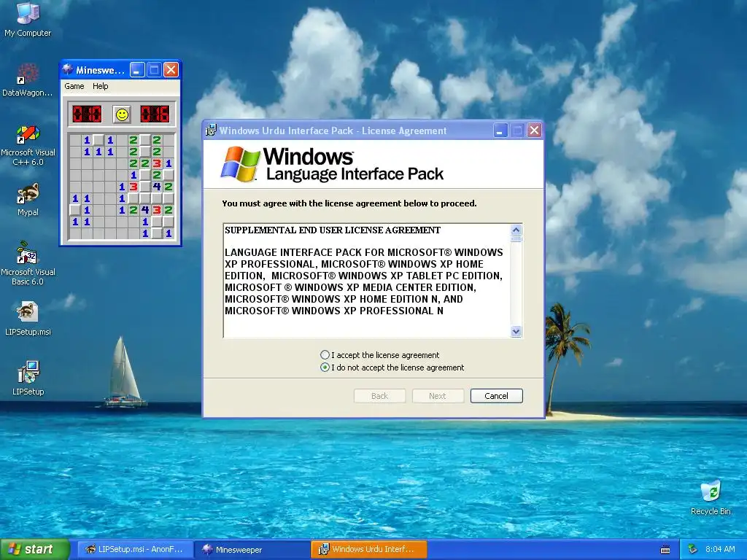Screen dimensions: 747x560
Task: Click the Windows flag logo in dialog
Action: tap(241, 164)
